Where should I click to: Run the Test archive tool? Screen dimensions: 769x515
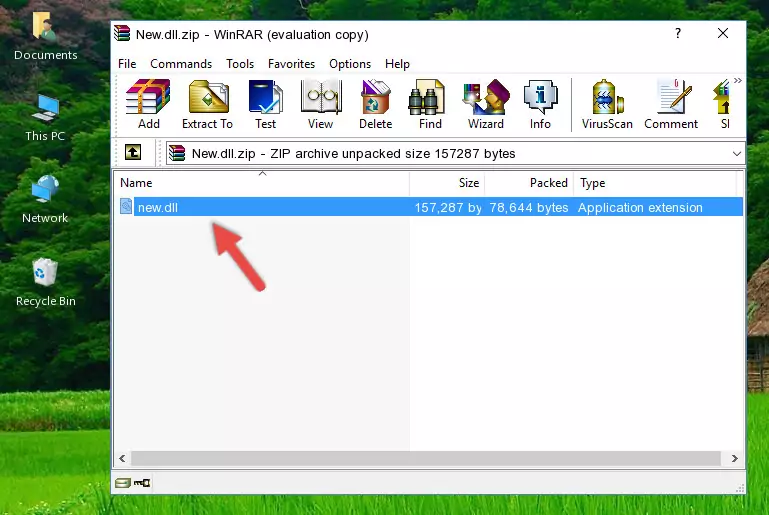tap(265, 104)
